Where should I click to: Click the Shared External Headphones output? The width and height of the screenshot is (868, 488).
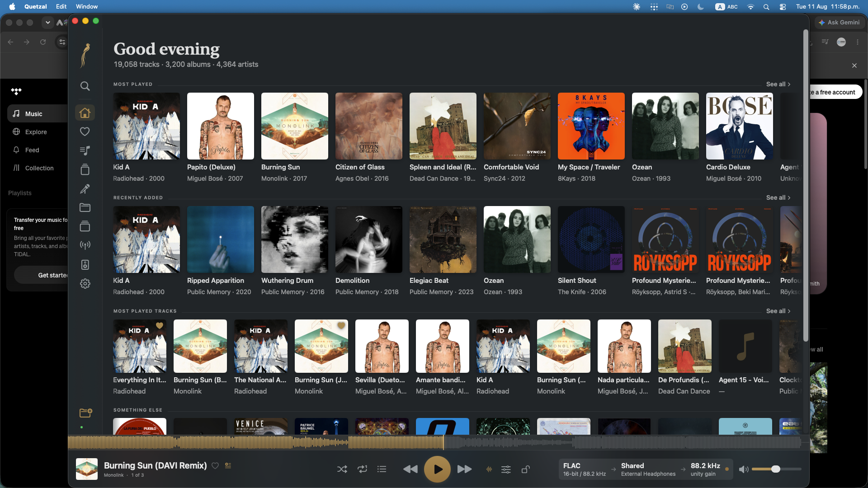(x=648, y=469)
